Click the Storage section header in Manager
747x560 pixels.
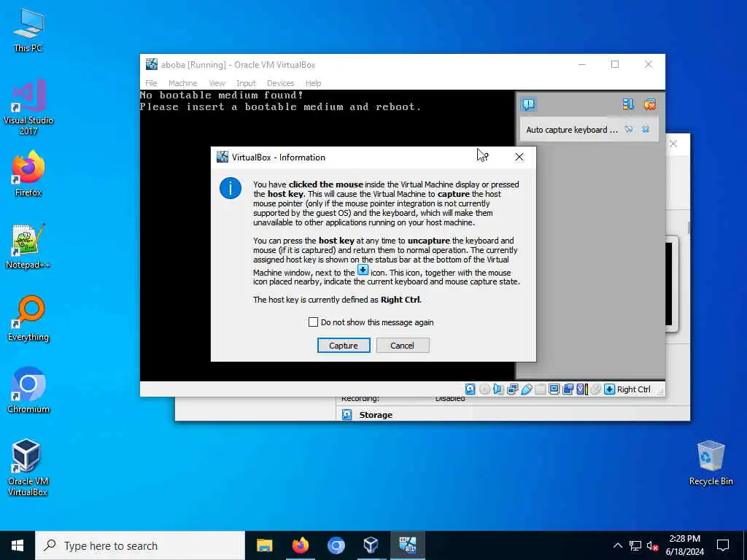(376, 415)
